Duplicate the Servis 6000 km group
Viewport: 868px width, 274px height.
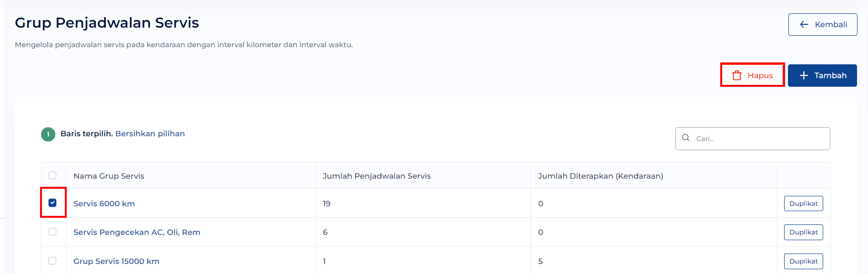[804, 203]
